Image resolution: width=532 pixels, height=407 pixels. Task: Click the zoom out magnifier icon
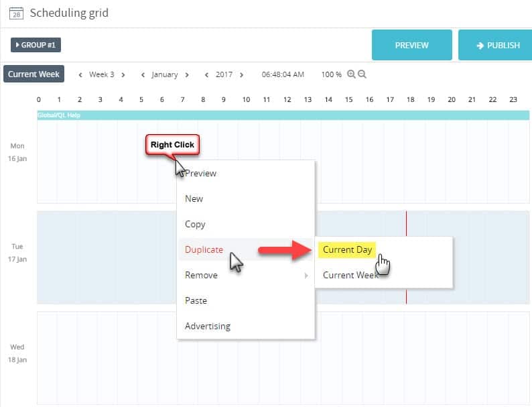click(362, 74)
